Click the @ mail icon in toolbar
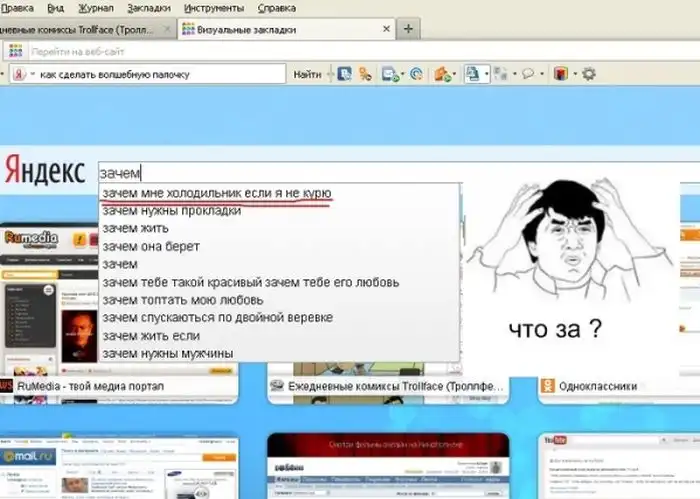700x499 pixels. (416, 74)
